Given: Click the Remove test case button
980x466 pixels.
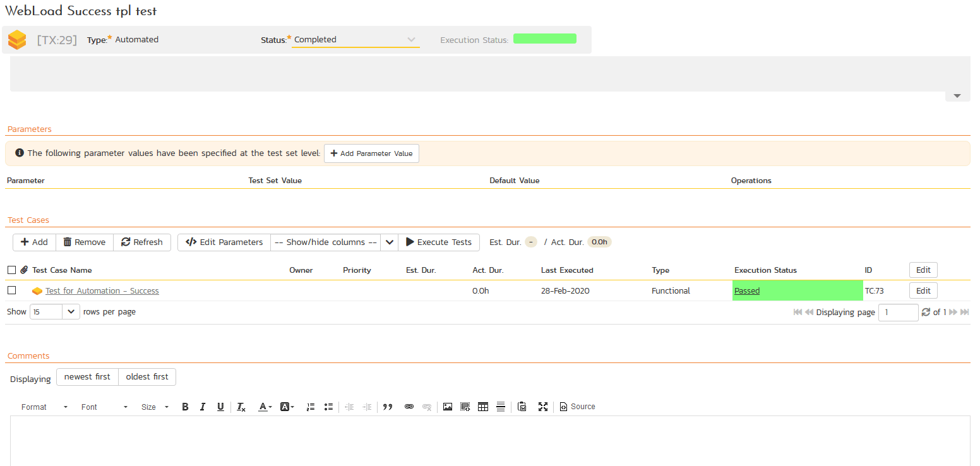Looking at the screenshot, I should point(85,242).
